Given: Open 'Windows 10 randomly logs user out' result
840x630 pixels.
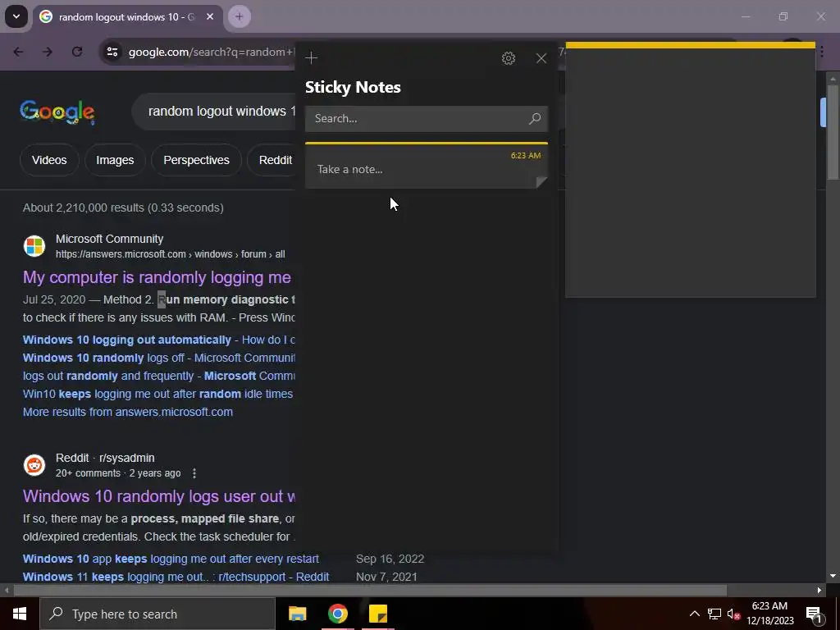Looking at the screenshot, I should pos(159,496).
